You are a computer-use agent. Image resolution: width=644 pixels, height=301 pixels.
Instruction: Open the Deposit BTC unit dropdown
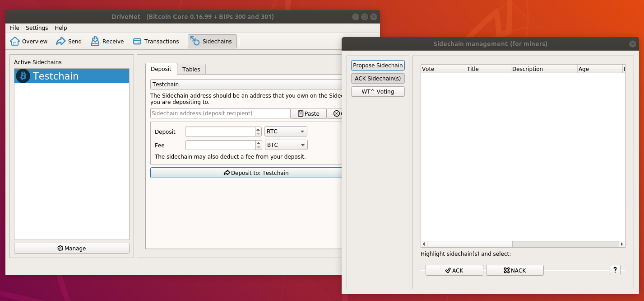click(286, 132)
